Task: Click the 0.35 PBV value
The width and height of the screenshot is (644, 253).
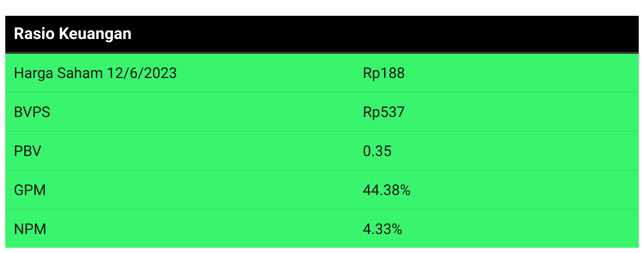Action: pos(377,151)
